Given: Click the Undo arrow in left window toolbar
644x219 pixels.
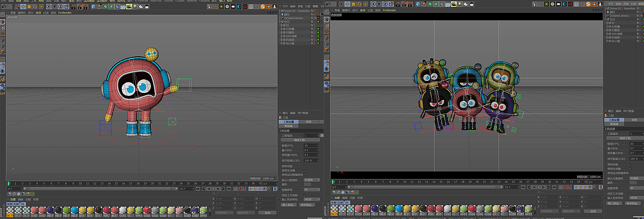Looking at the screenshot, I should (4, 7).
